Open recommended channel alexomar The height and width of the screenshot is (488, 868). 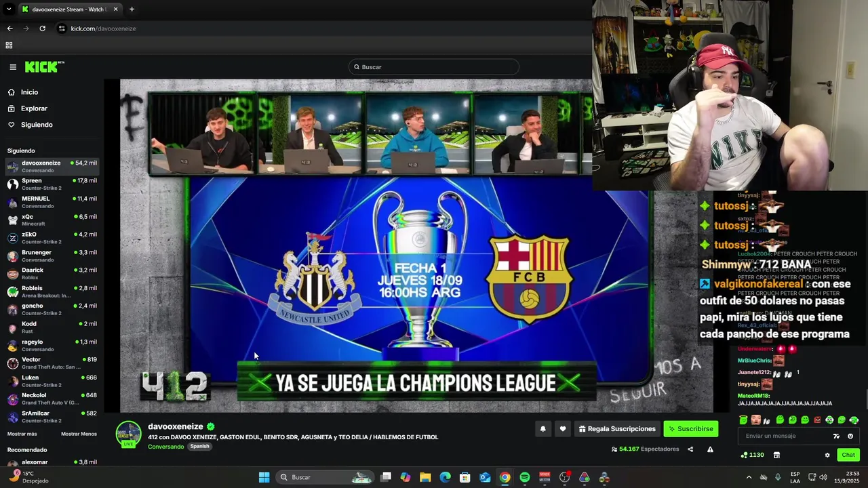pos(52,462)
